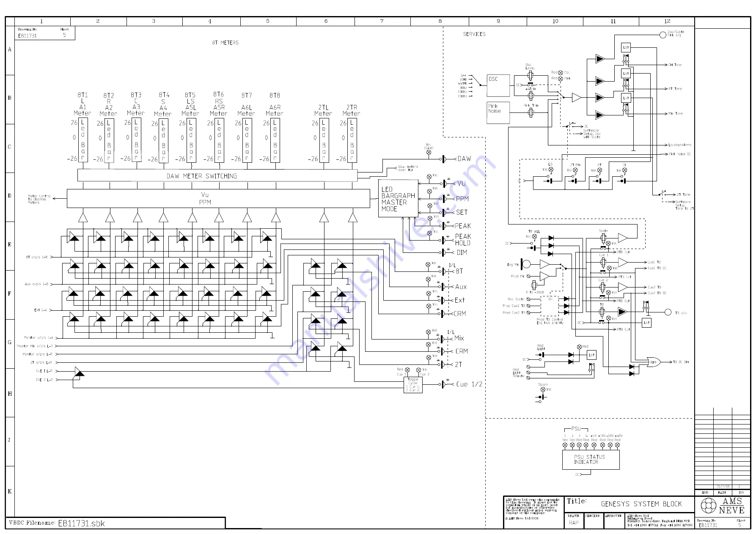This screenshot has height=534, width=756.
Task: Click the 'SET' switch label
Action: pos(462,212)
